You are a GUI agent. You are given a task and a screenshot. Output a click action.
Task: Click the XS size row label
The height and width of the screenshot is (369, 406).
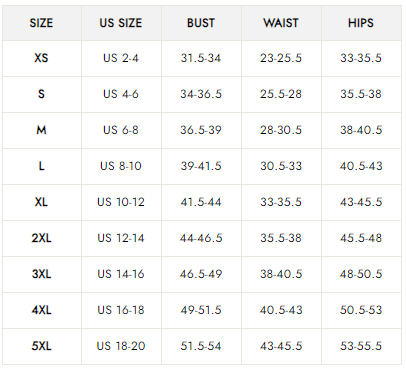(41, 58)
